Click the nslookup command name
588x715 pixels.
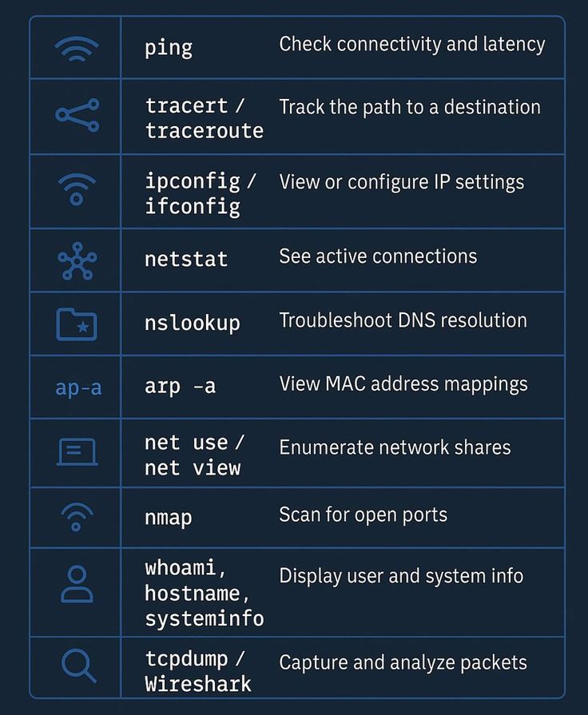click(192, 323)
